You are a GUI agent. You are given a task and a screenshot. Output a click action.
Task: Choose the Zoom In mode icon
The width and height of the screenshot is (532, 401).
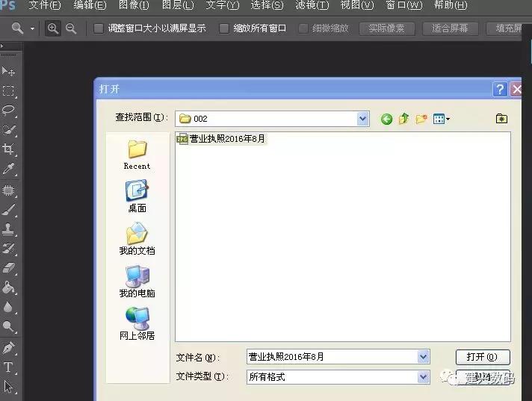point(52,28)
